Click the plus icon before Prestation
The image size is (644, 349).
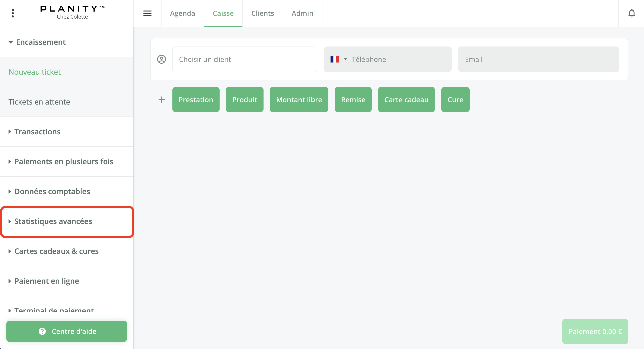pyautogui.click(x=162, y=99)
